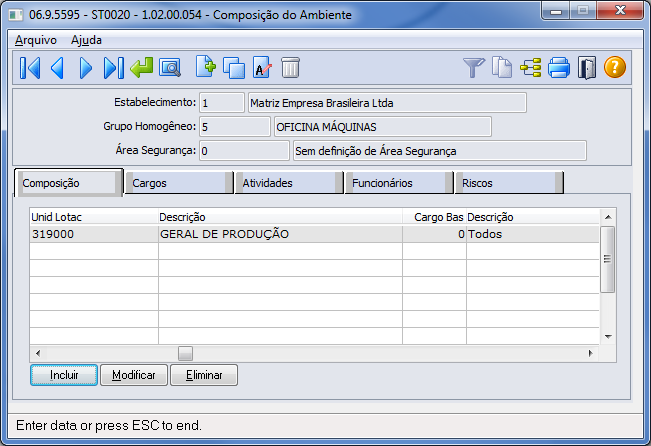Exit via the door icon
The height and width of the screenshot is (446, 651).
pos(587,68)
